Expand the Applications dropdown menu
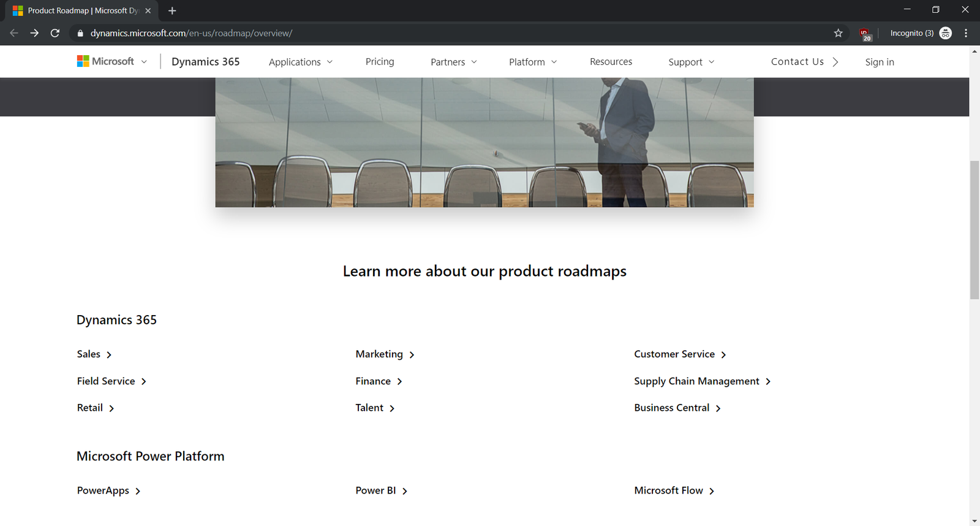Screen dimensions: 980x526 (300, 62)
